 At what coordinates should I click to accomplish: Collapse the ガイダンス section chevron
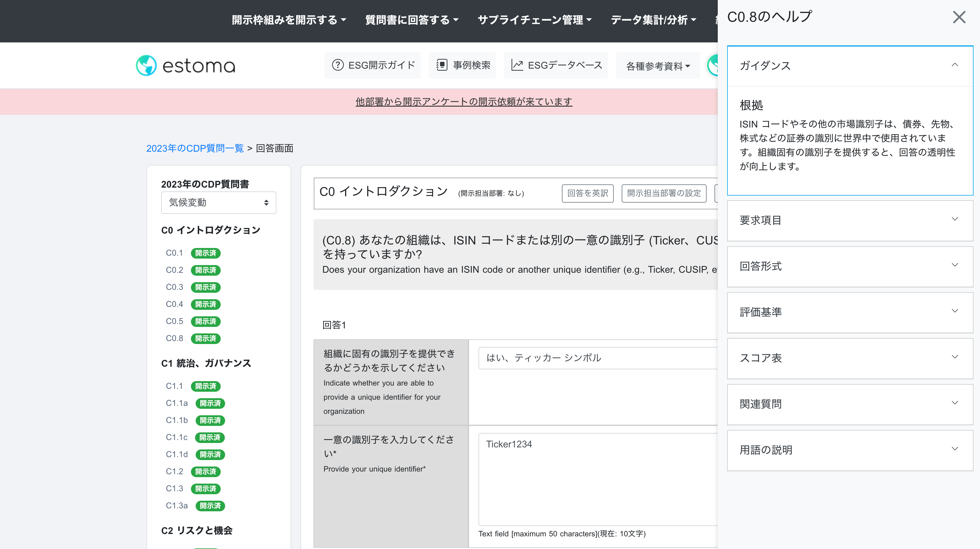pyautogui.click(x=954, y=65)
